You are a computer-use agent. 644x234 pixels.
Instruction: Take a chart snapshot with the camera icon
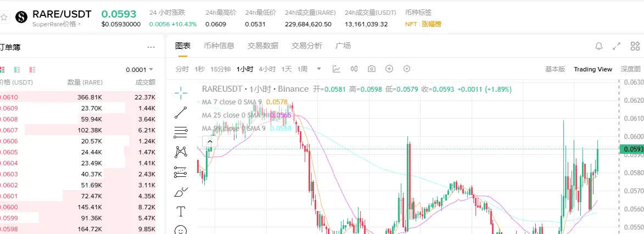[x=372, y=69]
